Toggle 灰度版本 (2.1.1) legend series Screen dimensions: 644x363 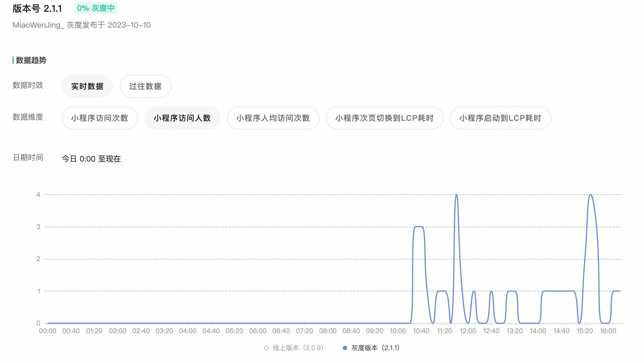[x=375, y=348]
